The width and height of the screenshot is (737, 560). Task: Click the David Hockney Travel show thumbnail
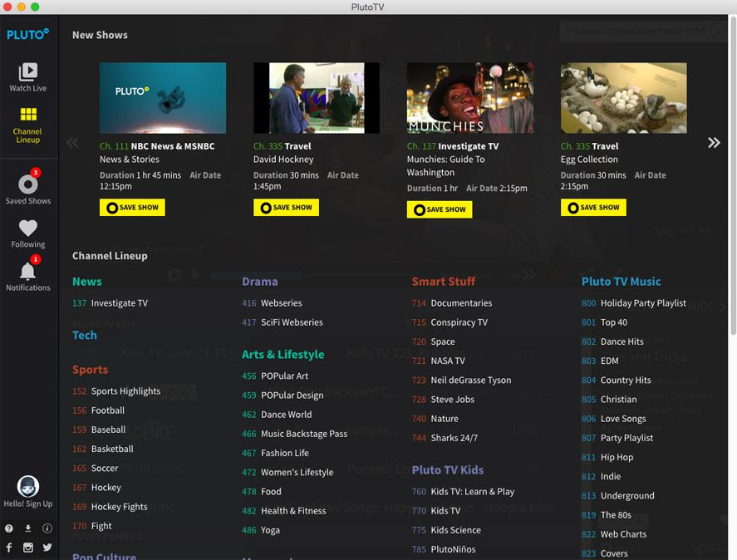(x=316, y=97)
